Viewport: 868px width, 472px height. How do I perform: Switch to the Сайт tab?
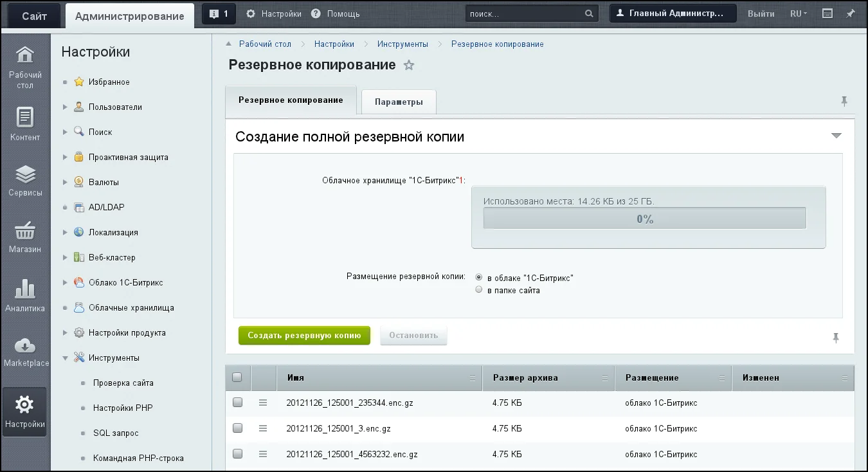click(34, 16)
